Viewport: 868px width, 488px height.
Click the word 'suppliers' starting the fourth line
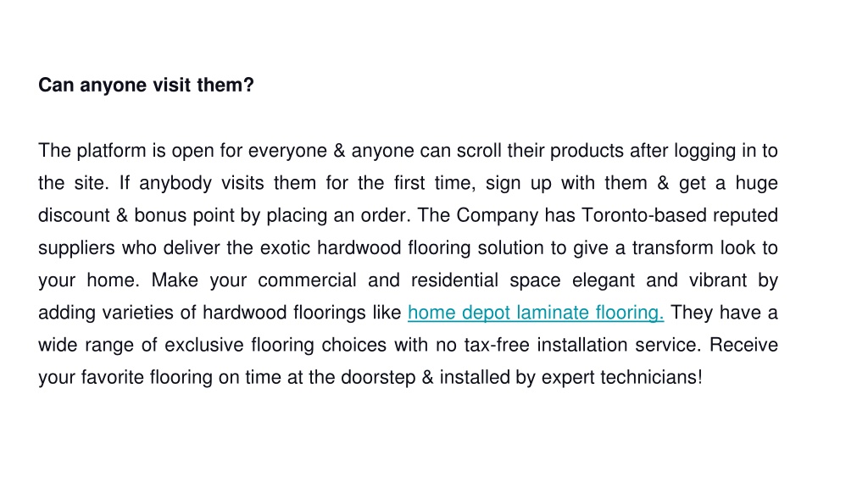coord(76,248)
